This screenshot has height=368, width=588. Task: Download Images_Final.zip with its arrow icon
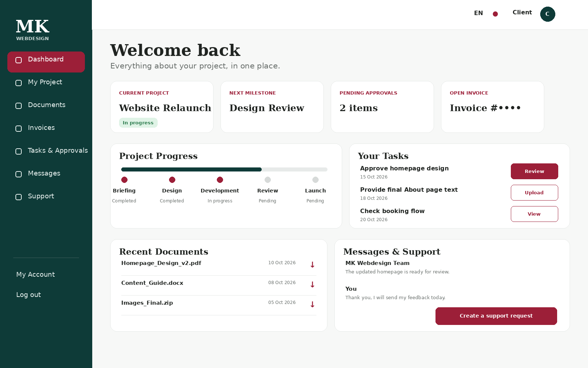(x=312, y=304)
